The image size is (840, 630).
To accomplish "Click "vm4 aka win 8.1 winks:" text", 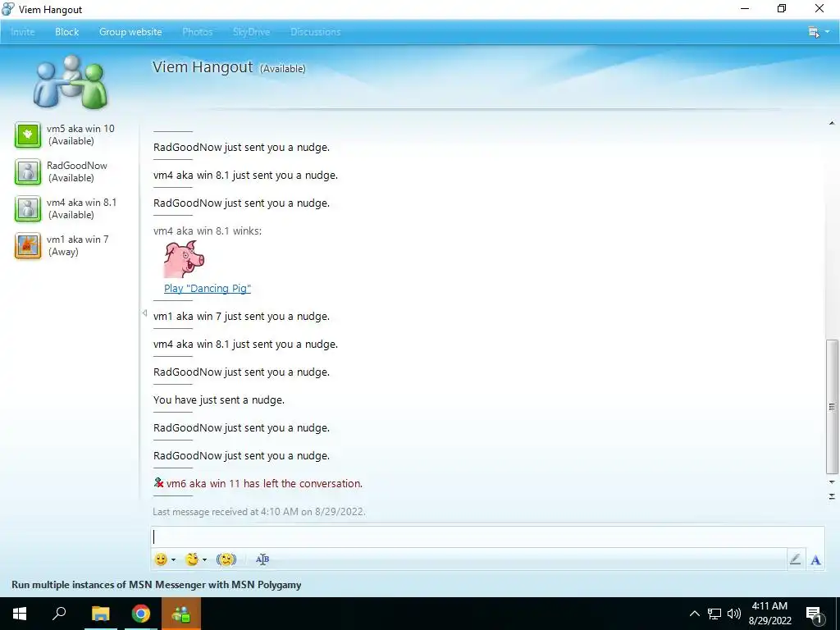I will tap(208, 231).
